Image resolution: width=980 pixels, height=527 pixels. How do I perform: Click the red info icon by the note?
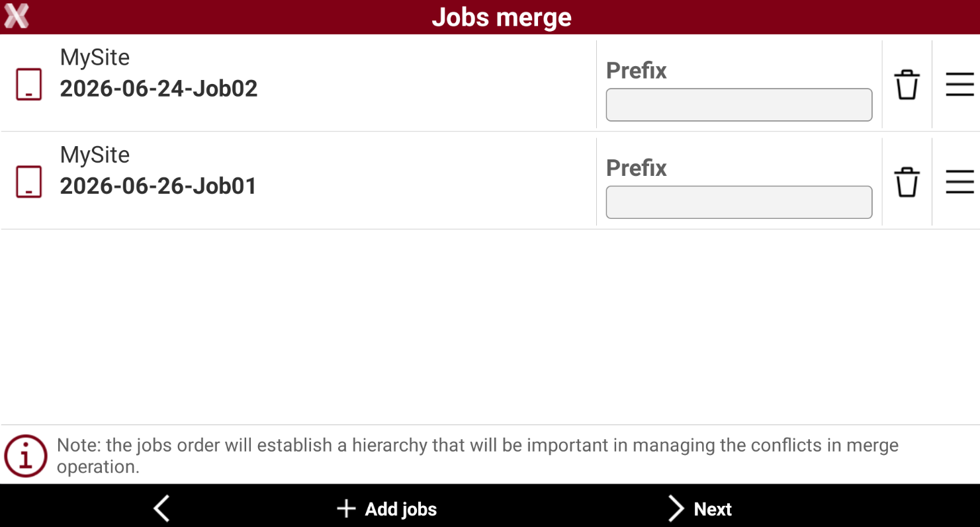tap(26, 456)
